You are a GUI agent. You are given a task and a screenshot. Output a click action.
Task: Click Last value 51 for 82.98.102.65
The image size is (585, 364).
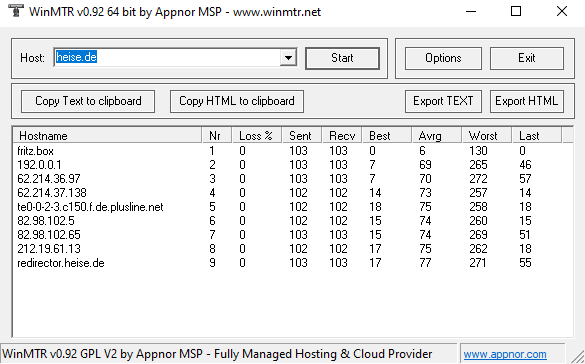[525, 235]
